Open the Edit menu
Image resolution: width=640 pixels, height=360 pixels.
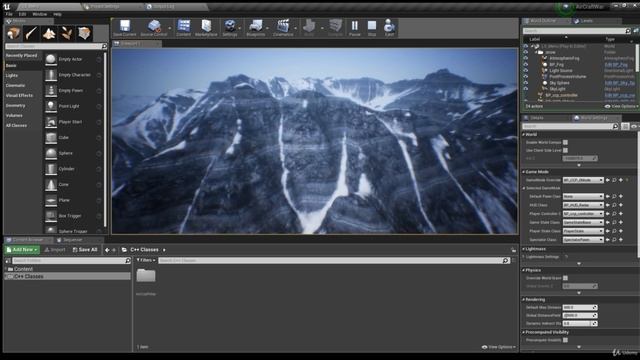[x=22, y=14]
